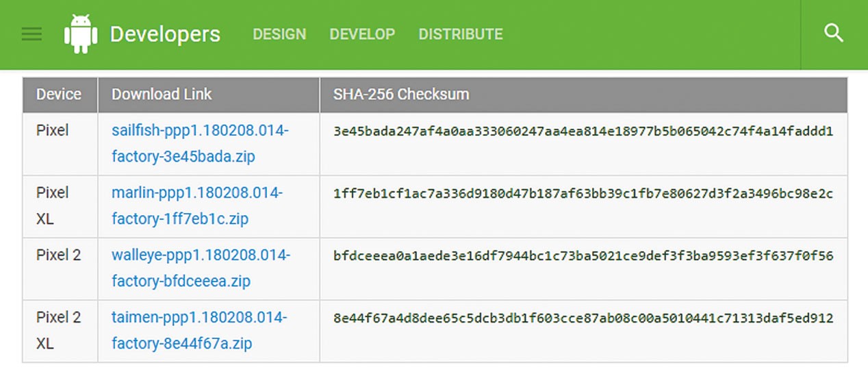Open the hamburger navigation menu
Screen dimensions: 868x387
(32, 34)
